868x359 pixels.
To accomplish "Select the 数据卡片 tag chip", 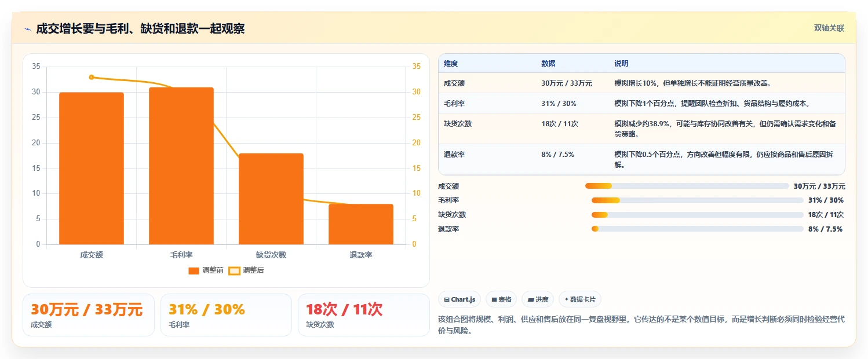I will [x=580, y=299].
